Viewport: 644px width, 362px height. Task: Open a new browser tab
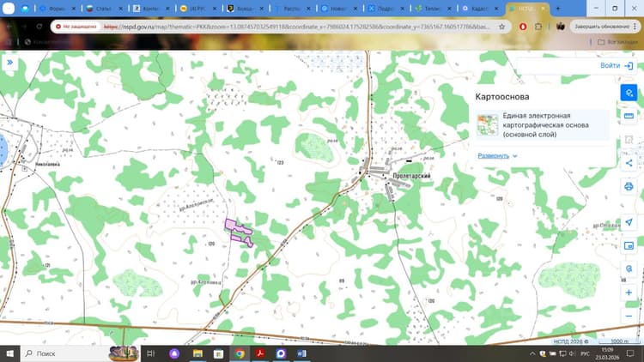(558, 9)
